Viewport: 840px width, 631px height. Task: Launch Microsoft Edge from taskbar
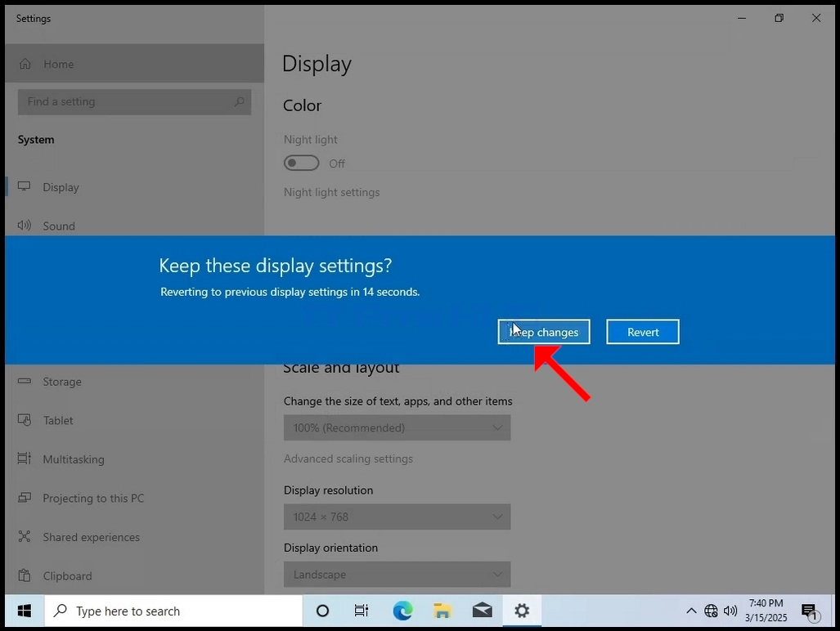tap(402, 611)
